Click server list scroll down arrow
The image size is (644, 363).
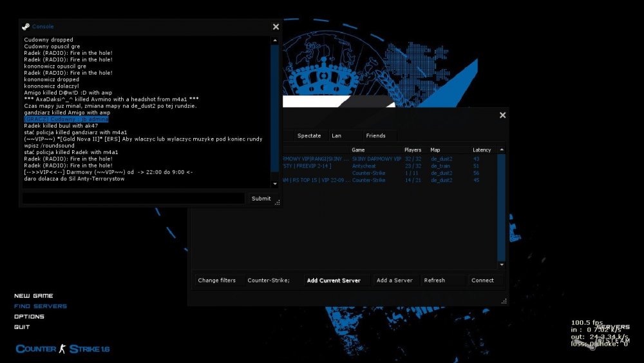coord(502,265)
